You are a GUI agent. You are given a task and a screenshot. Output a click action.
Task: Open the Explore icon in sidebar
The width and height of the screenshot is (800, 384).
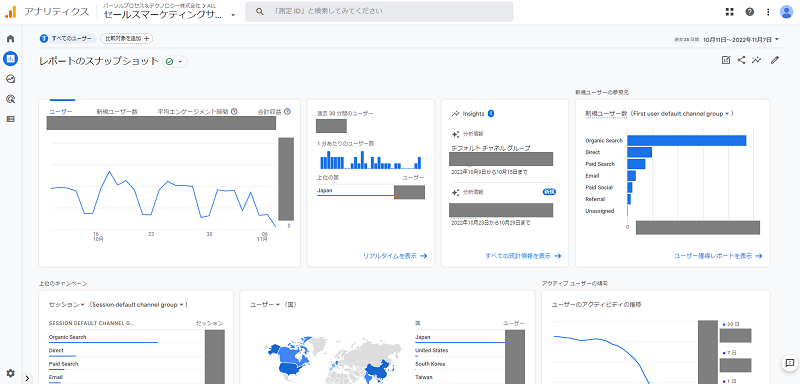click(10, 79)
